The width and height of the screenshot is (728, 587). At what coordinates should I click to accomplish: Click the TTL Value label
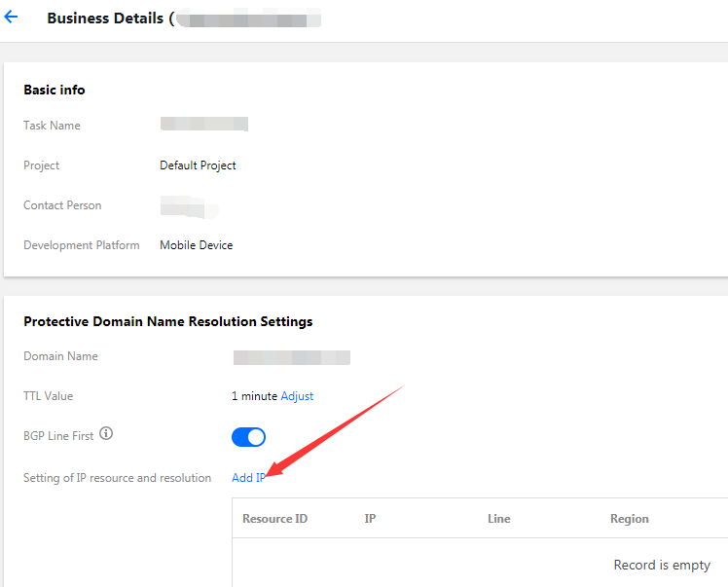49,396
